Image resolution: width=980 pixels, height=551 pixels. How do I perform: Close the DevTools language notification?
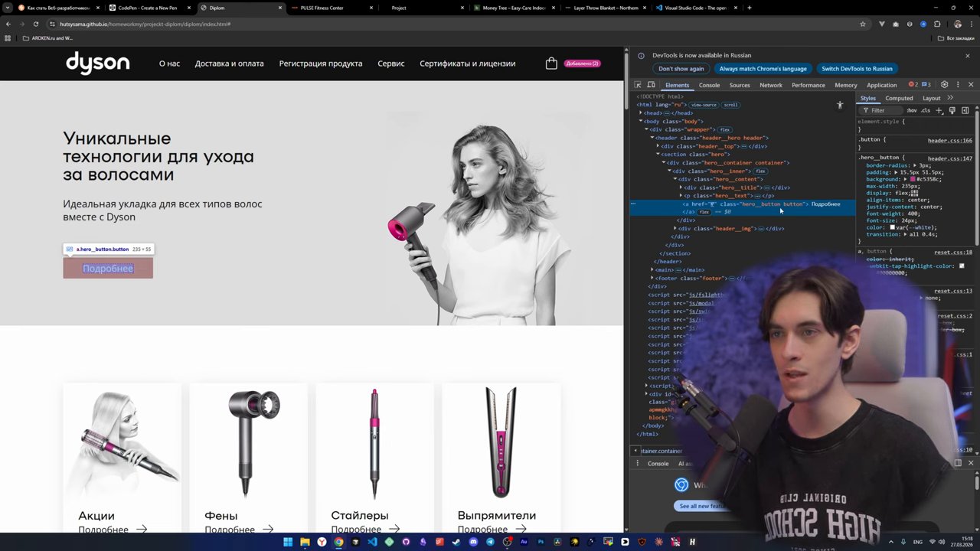pyautogui.click(x=967, y=55)
